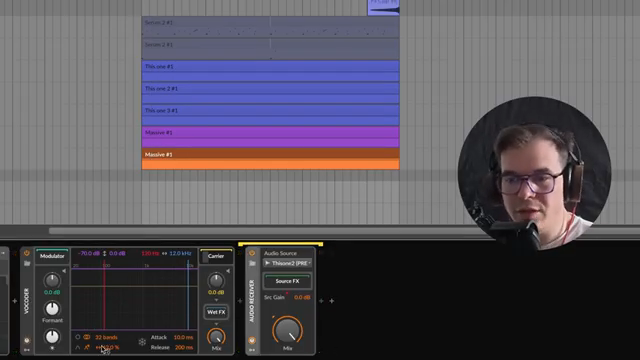
Task: Select the This one #1 clip
Action: coord(270,71)
